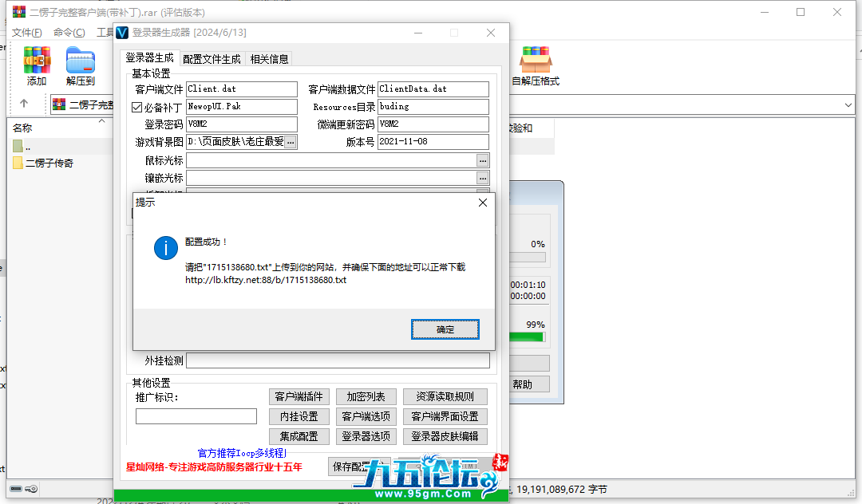862x504 pixels.
Task: Go up one folder with the arrow icon
Action: pyautogui.click(x=24, y=104)
